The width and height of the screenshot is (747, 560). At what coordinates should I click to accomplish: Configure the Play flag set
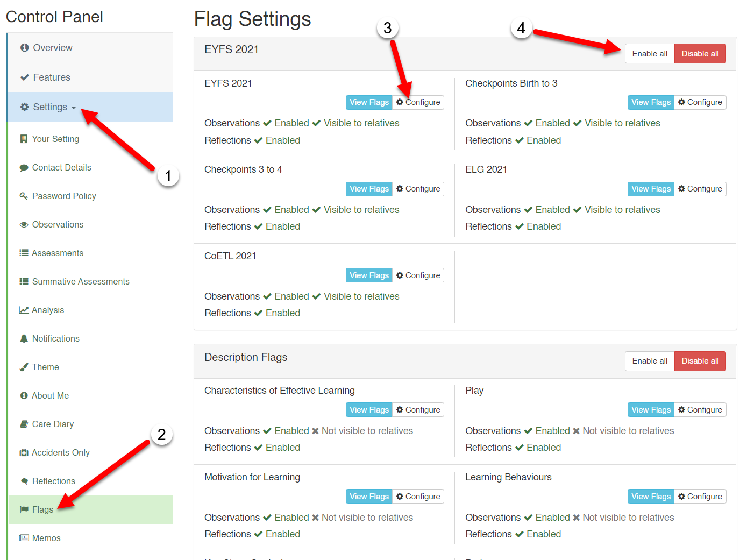click(700, 410)
